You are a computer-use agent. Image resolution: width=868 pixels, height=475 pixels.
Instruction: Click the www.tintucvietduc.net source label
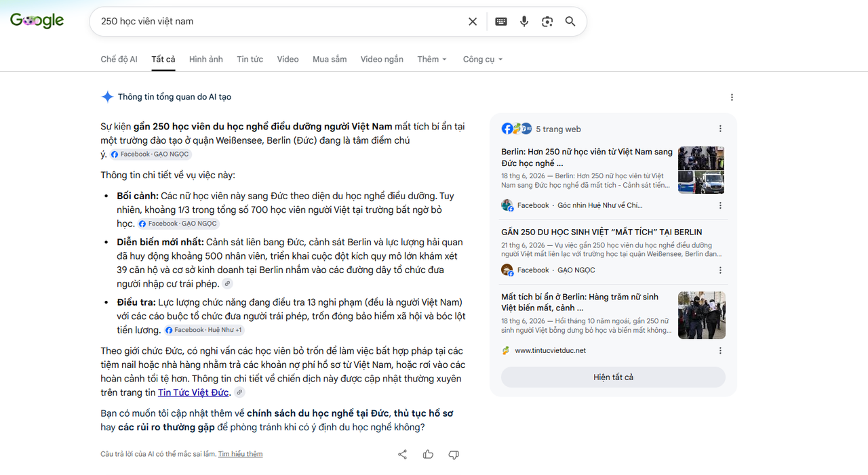tap(550, 350)
